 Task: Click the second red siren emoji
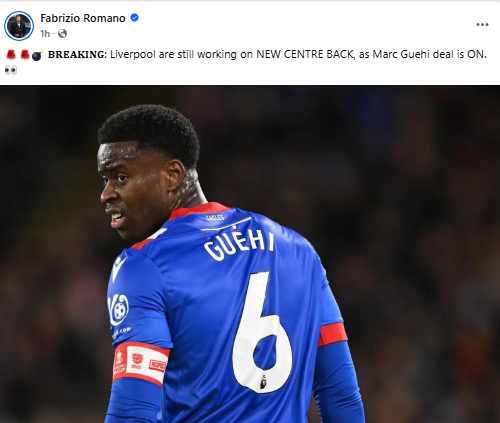[24, 54]
